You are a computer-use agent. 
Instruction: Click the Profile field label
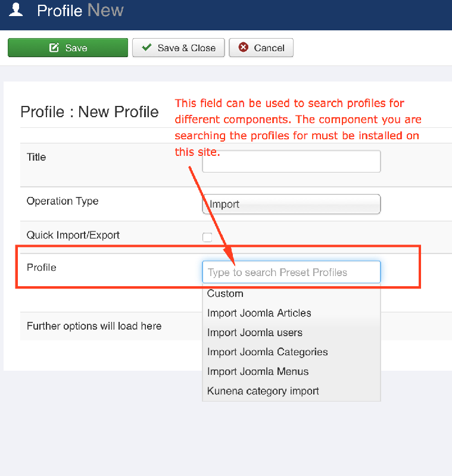click(42, 267)
